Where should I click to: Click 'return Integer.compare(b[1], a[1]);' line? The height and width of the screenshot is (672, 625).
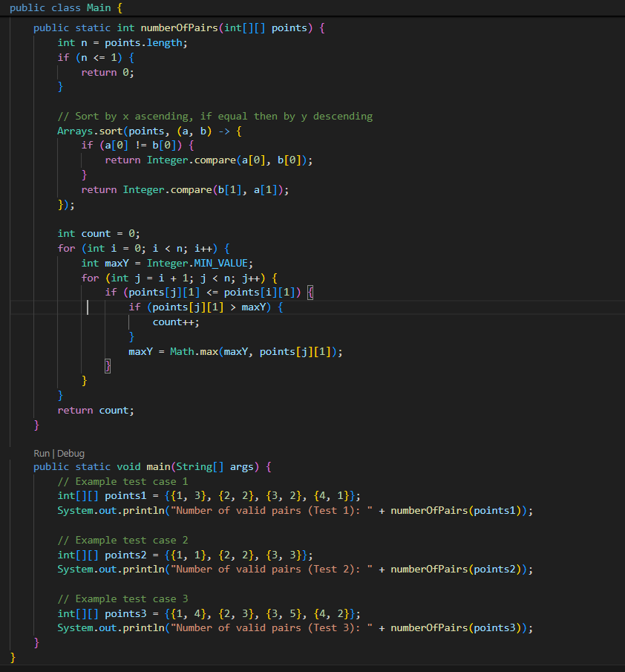coord(185,190)
